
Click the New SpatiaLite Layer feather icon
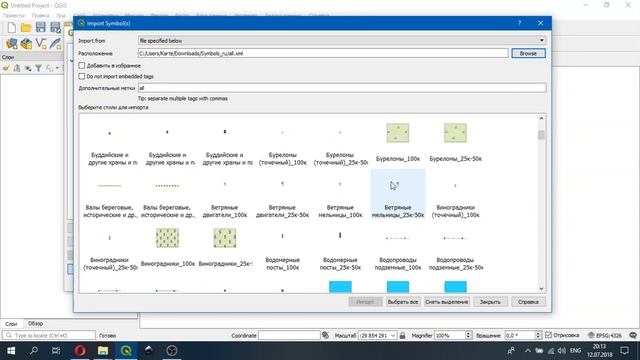(x=55, y=43)
